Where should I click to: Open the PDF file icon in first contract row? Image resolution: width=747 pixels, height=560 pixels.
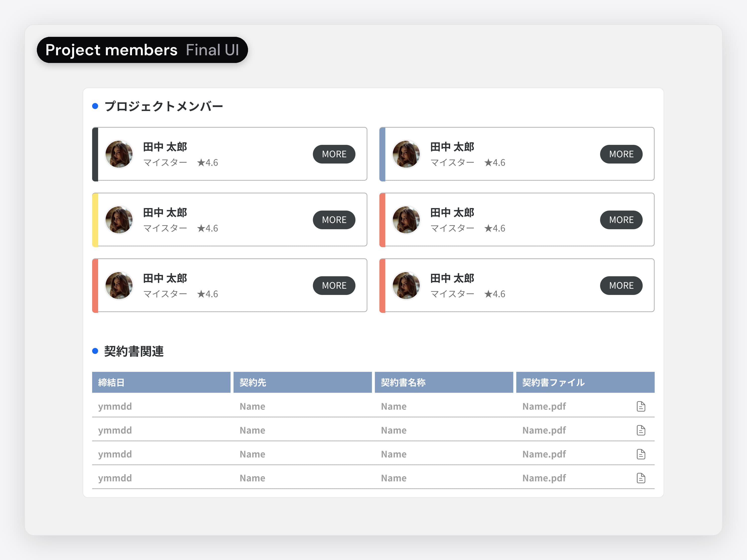641,406
